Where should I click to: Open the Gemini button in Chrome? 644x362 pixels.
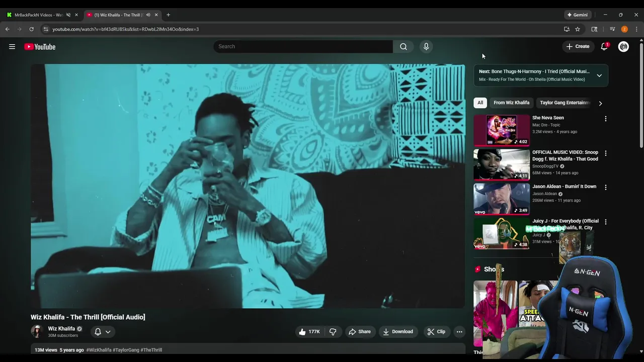(577, 15)
